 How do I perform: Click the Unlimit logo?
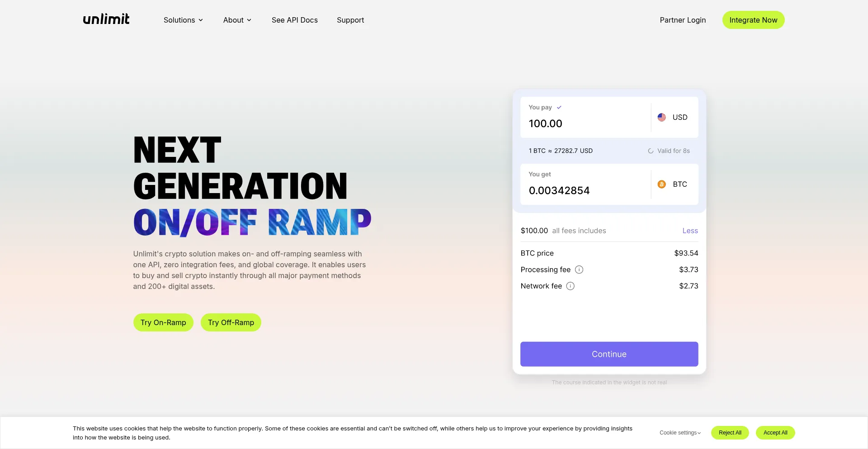click(106, 19)
